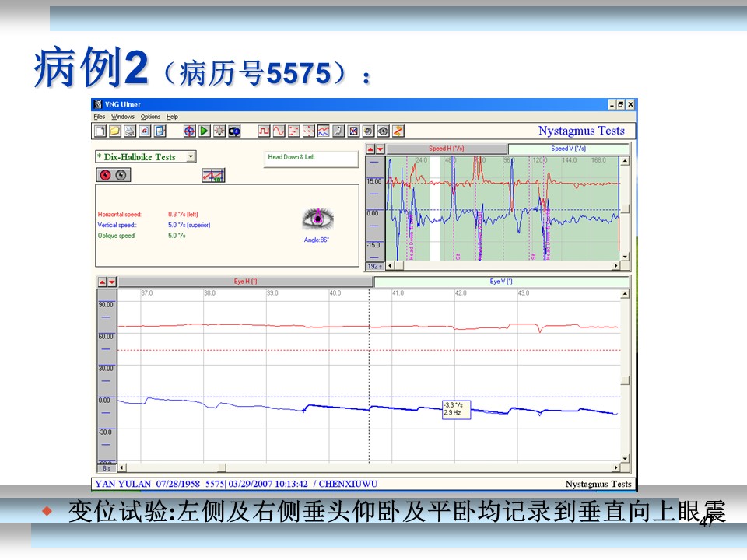Image resolution: width=747 pixels, height=560 pixels.
Task: Click the bottom graph horizontal scrollbar thumb
Action: [x=222, y=467]
